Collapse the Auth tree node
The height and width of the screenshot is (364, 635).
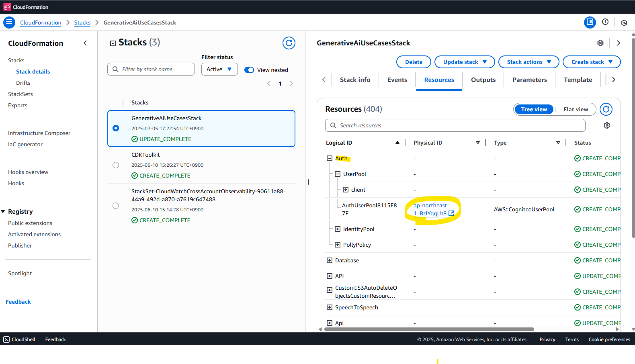coord(330,158)
